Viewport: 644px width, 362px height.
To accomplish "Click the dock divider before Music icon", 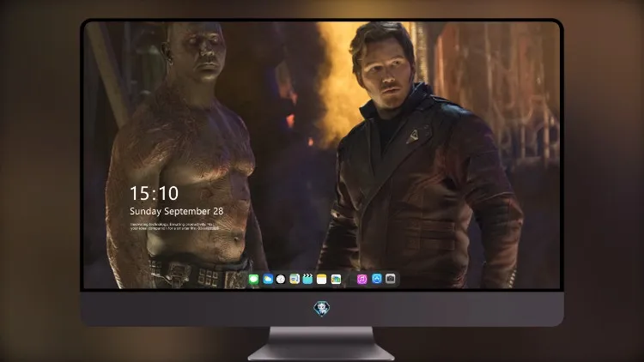I will [349, 280].
